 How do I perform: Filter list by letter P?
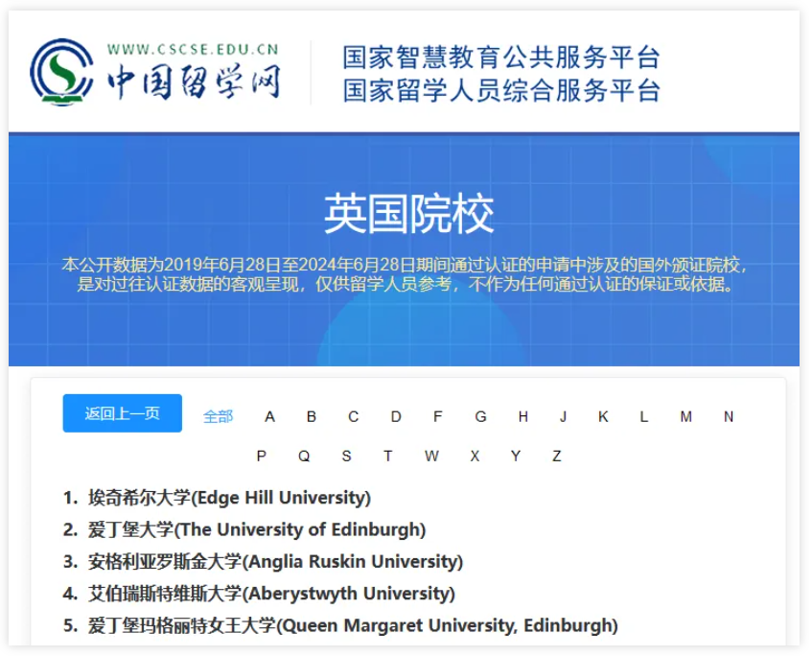tap(261, 456)
